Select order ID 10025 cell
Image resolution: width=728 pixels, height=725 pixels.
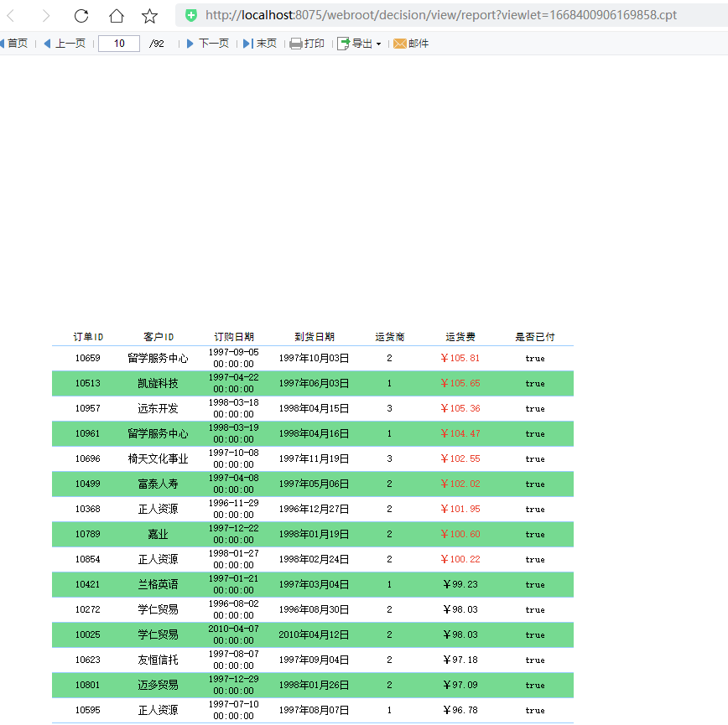[x=88, y=634]
